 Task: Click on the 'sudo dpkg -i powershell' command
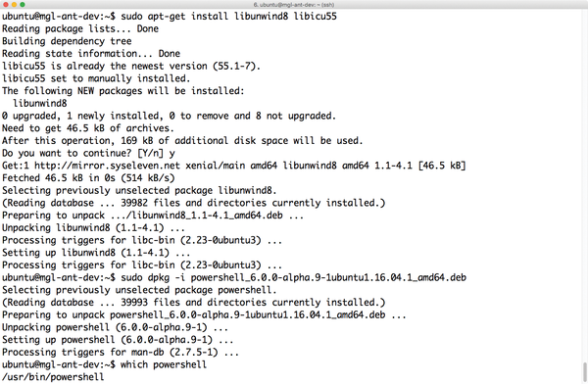(x=293, y=277)
